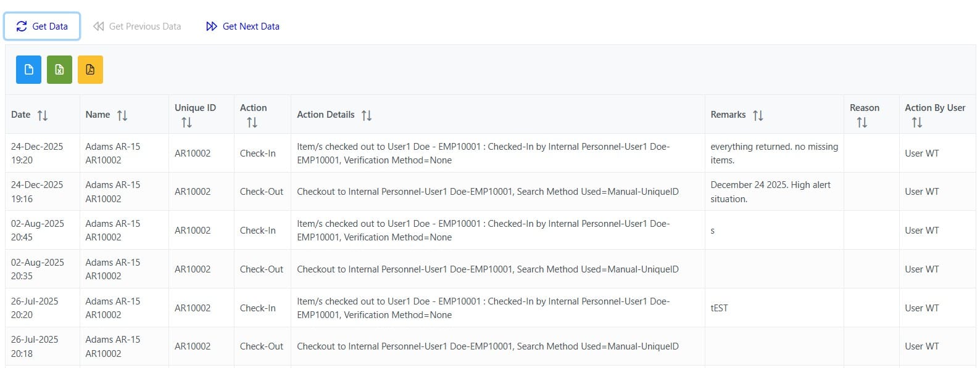Open the next page with Get Next Data
Screen dimensions: 980x368
(243, 26)
